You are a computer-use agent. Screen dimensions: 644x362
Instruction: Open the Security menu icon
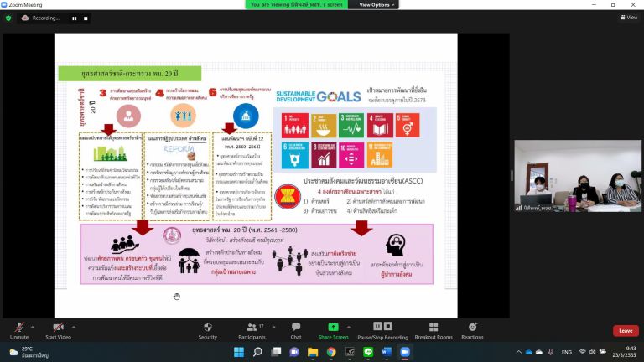[207, 328]
